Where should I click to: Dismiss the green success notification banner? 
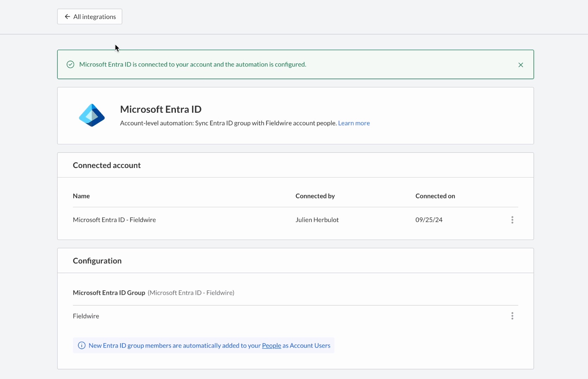521,65
